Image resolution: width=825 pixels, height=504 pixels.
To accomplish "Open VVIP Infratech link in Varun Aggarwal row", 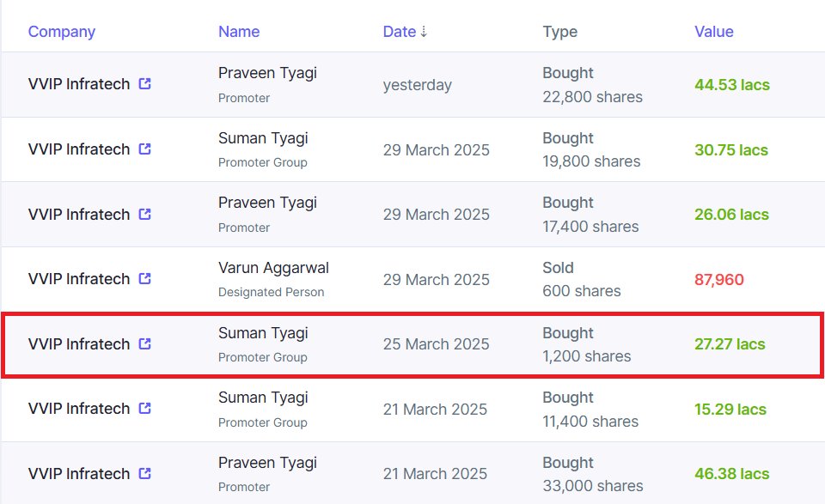I will coord(79,279).
